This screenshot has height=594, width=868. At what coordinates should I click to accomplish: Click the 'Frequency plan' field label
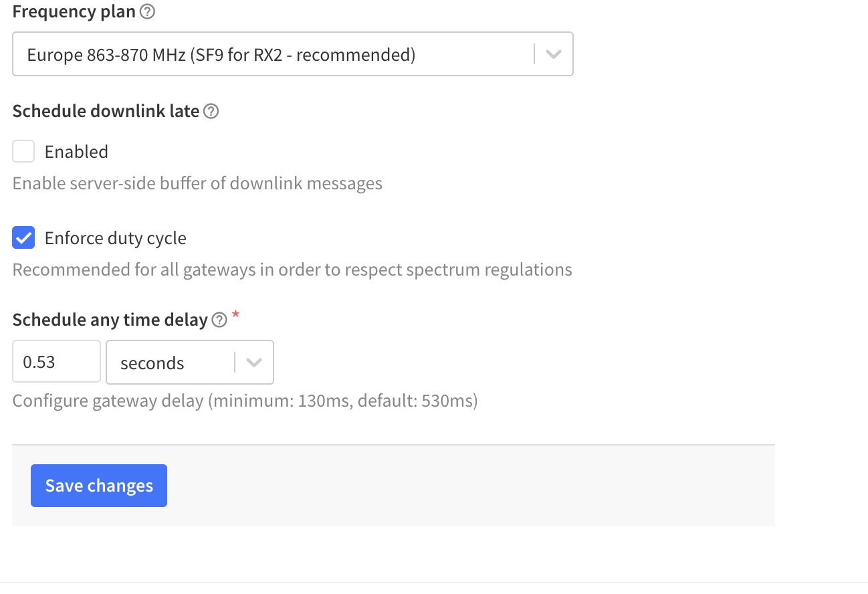click(74, 12)
